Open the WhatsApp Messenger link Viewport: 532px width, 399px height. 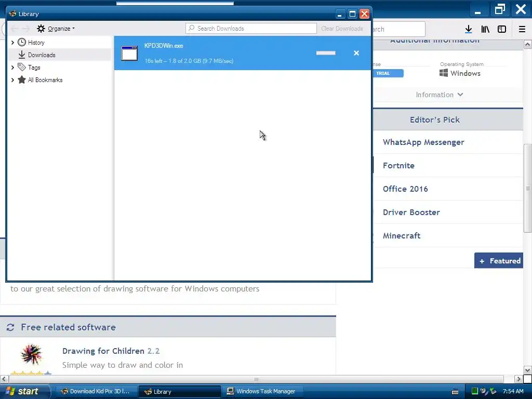click(x=423, y=142)
